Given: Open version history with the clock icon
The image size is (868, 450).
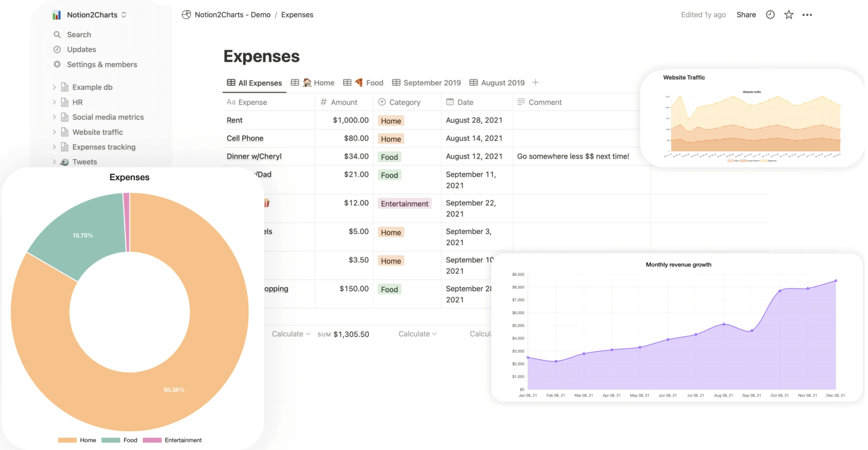Looking at the screenshot, I should click(x=770, y=14).
